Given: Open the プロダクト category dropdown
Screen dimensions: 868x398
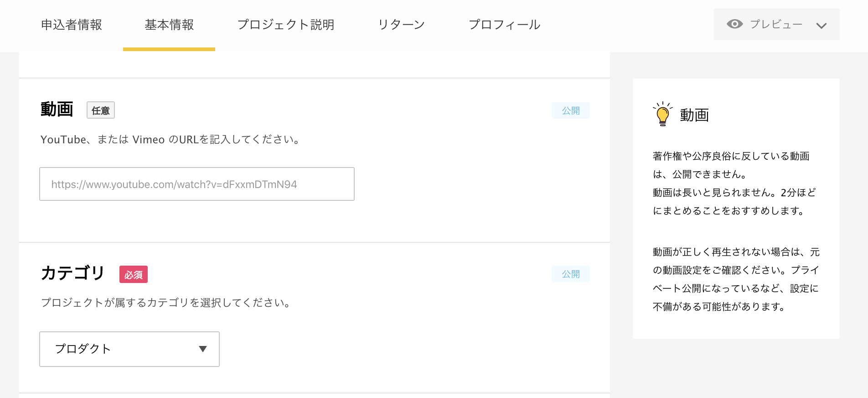Looking at the screenshot, I should point(129,349).
